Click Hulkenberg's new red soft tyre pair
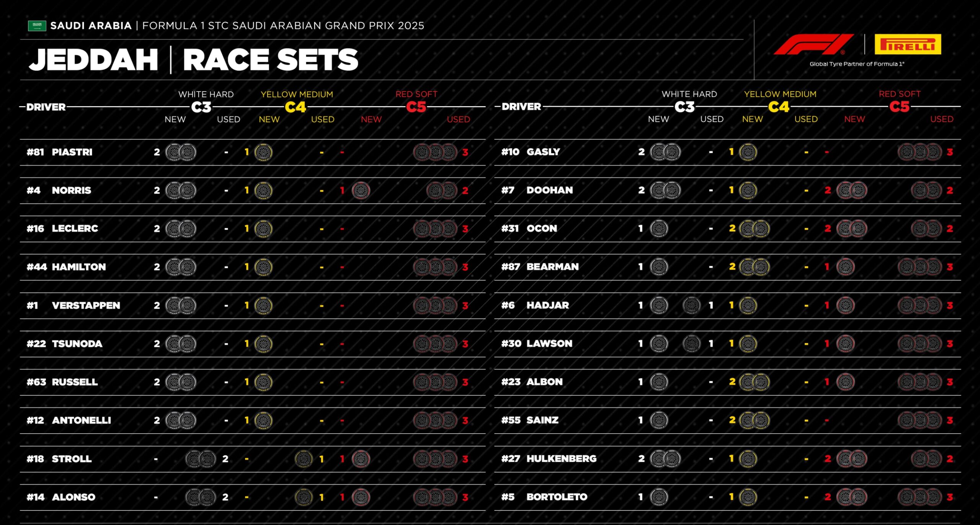Image resolution: width=980 pixels, height=525 pixels. (852, 459)
